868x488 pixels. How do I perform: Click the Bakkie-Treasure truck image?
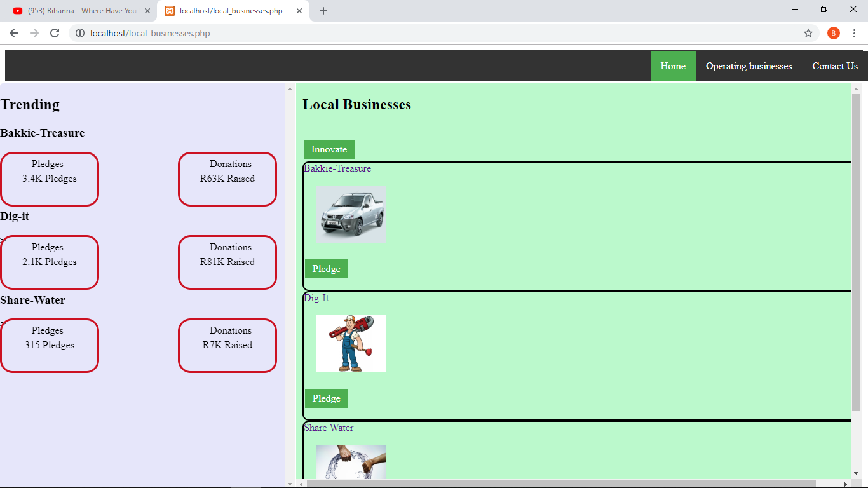click(351, 213)
